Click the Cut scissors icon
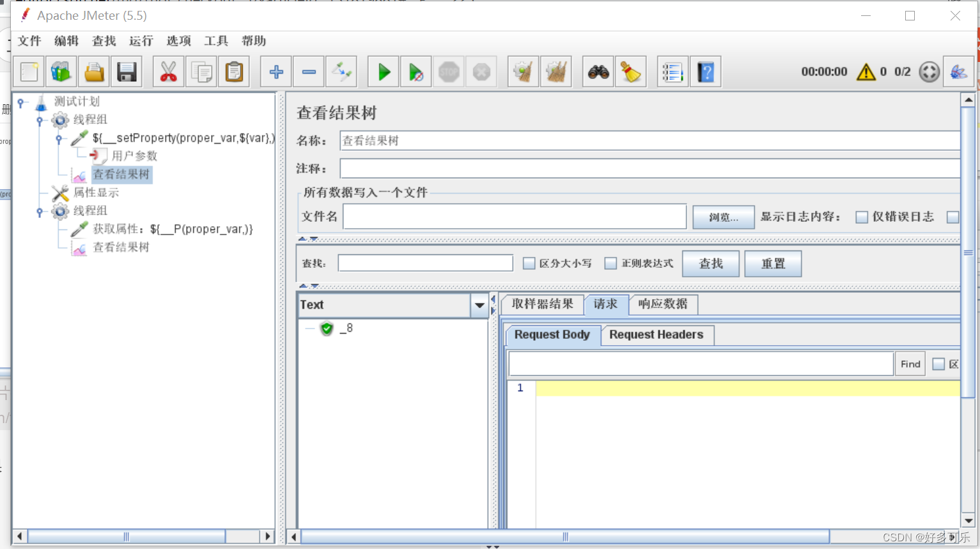The image size is (980, 549). (168, 72)
